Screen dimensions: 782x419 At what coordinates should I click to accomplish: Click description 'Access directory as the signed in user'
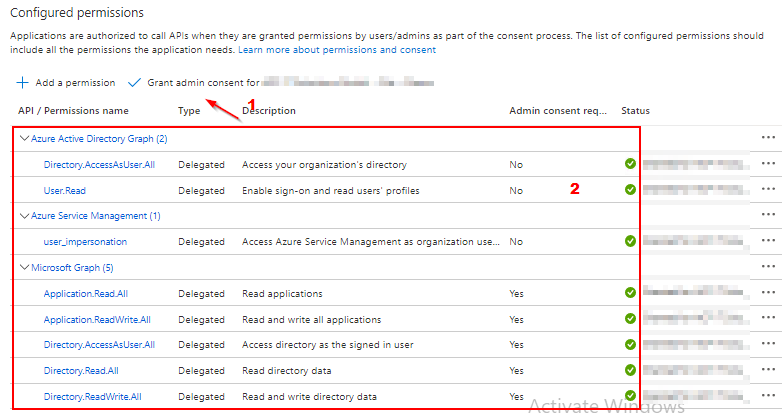click(x=328, y=345)
